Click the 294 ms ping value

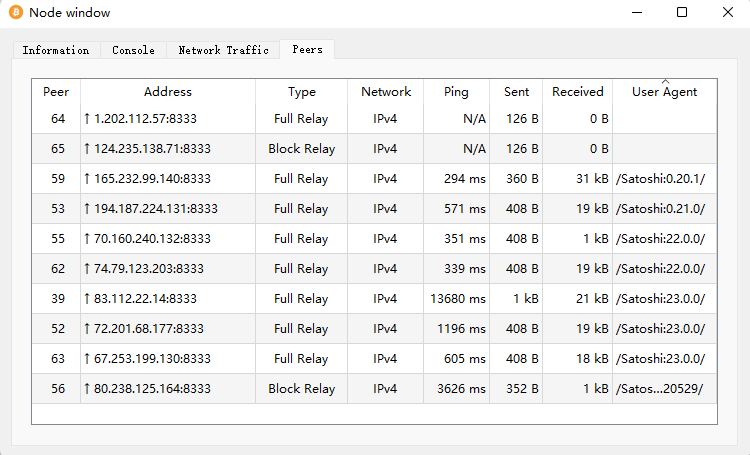point(464,179)
